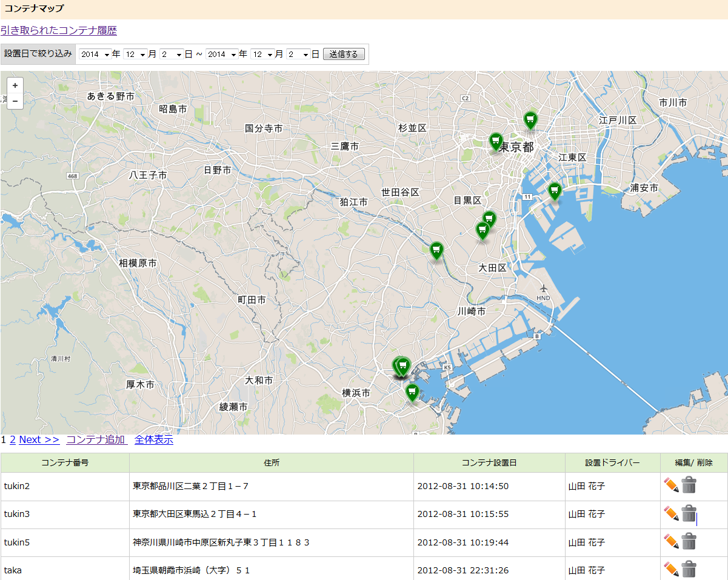The width and height of the screenshot is (728, 580).
Task: Expand the end day dropdown
Action: [x=298, y=55]
